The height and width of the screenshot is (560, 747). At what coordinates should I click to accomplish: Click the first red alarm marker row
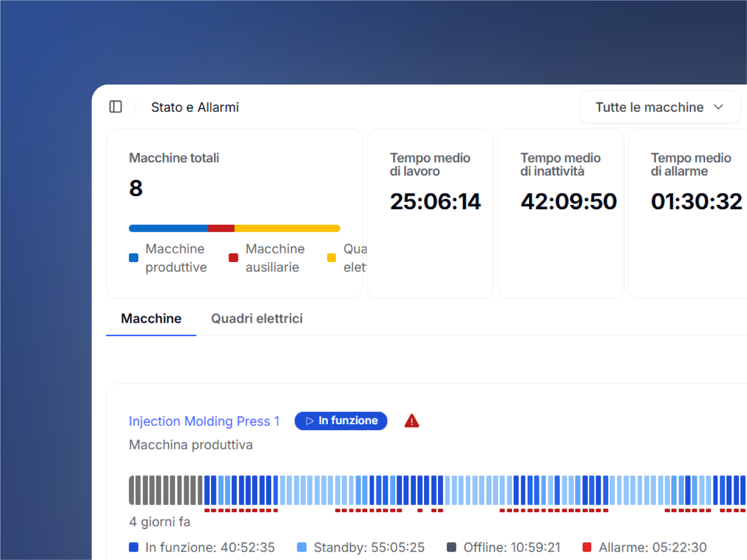[241, 510]
